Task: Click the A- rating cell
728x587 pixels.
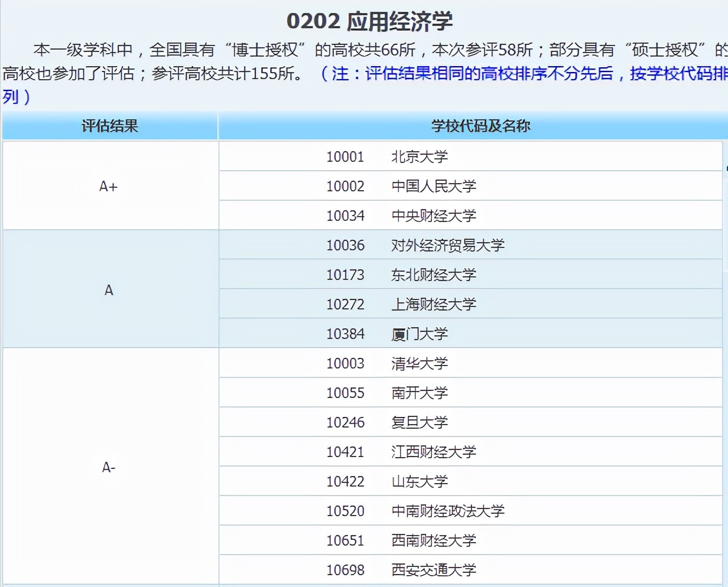Action: pos(109,466)
